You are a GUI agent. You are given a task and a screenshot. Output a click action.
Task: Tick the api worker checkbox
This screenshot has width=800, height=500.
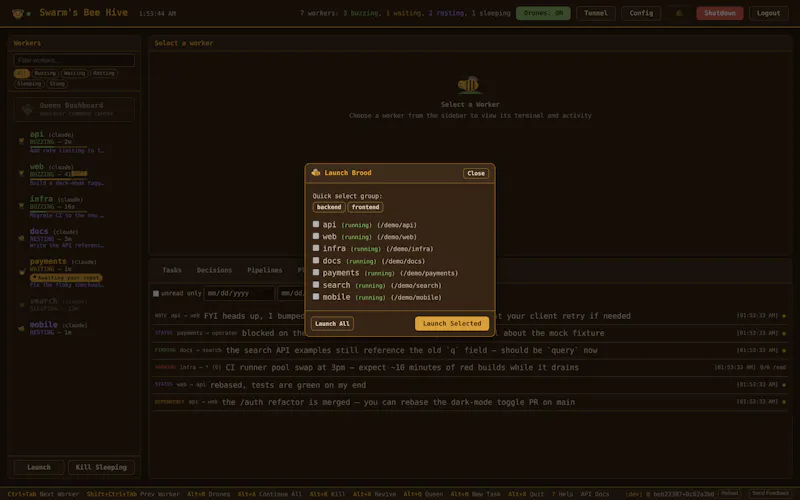[316, 224]
